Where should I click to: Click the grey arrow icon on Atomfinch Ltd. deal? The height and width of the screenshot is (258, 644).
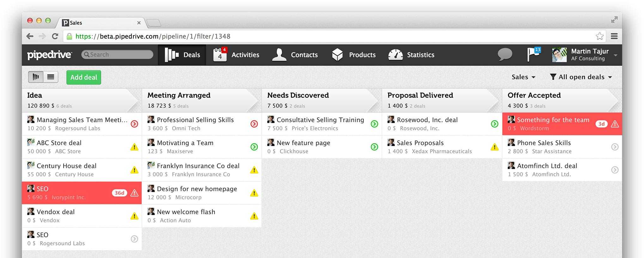click(615, 170)
